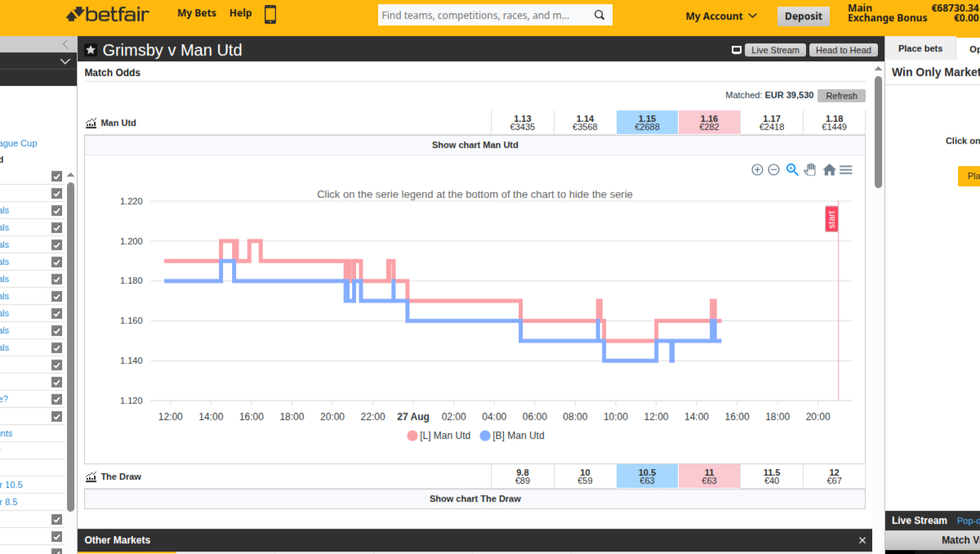Click the Deposit button
Image resolution: width=980 pixels, height=554 pixels.
[x=804, y=16]
